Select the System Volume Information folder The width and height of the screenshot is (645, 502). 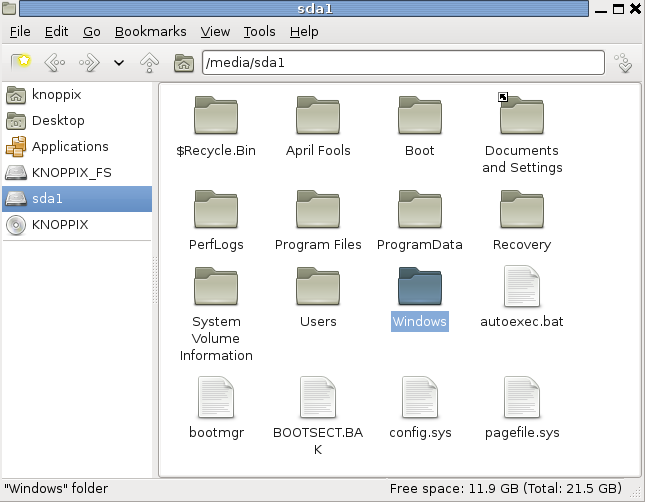tap(216, 286)
